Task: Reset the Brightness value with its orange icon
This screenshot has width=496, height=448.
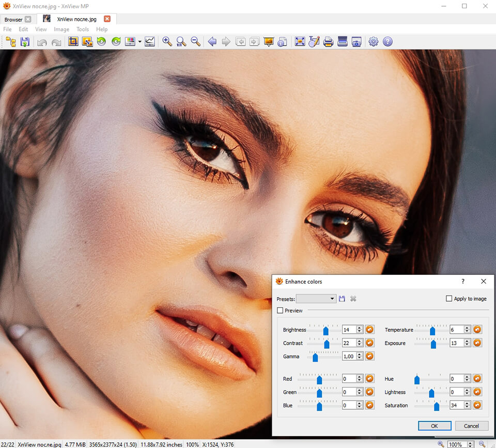Action: click(370, 329)
